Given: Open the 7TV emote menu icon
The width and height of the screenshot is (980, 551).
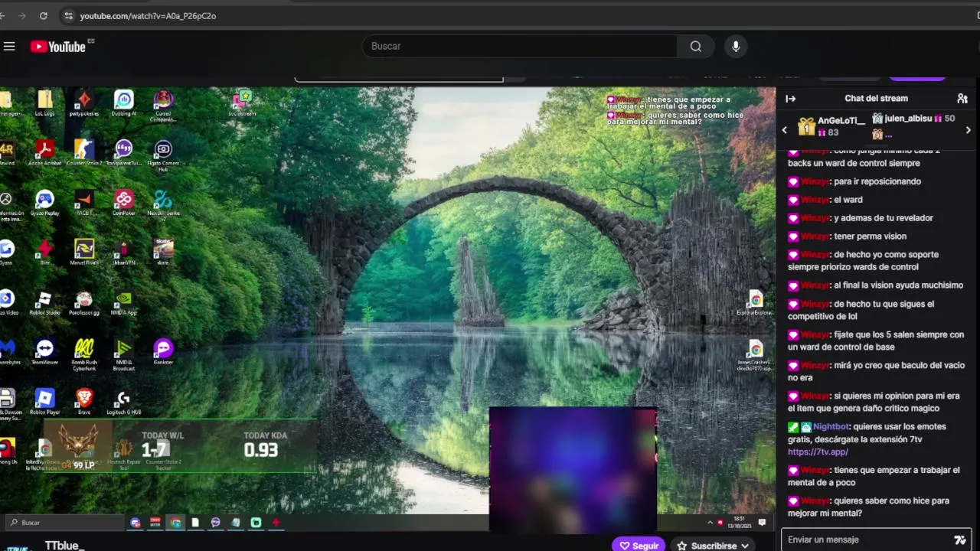Looking at the screenshot, I should 960,540.
